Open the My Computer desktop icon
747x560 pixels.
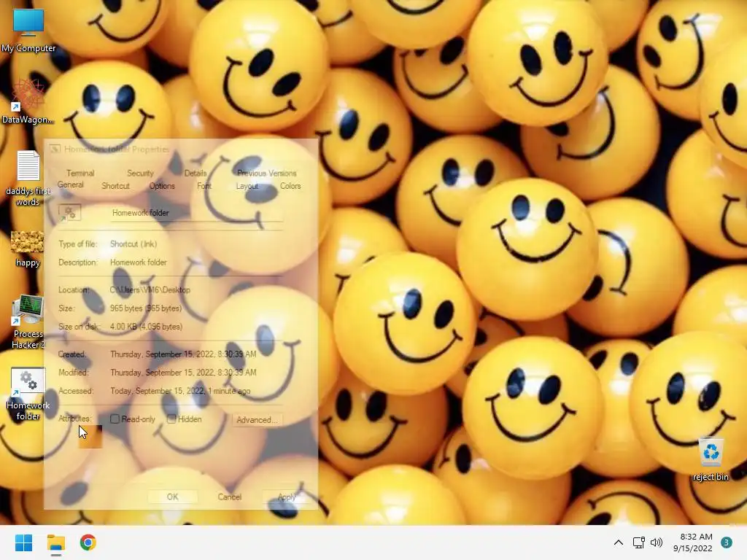28,30
